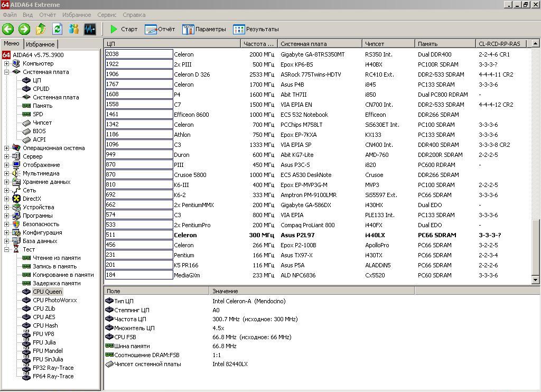Screen dimensions: 541x392
Task: Sort by the CL-RCD-RP-RAS column header
Action: click(501, 44)
